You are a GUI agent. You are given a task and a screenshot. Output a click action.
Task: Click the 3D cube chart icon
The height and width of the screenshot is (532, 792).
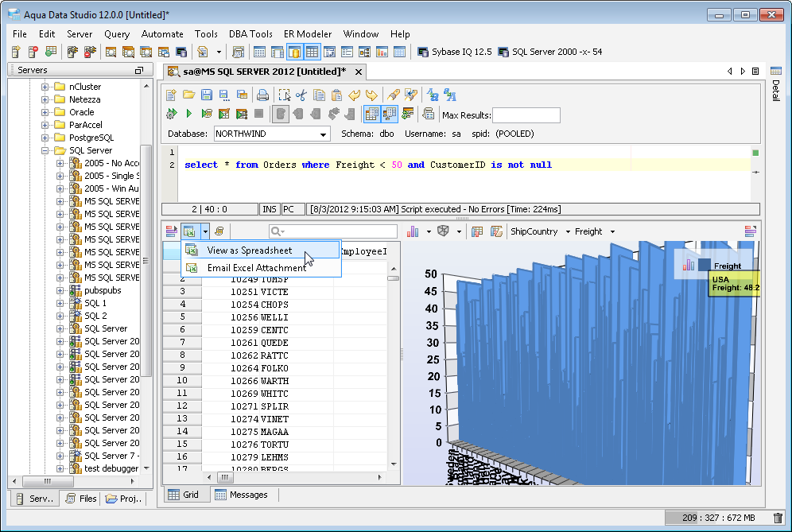(444, 231)
